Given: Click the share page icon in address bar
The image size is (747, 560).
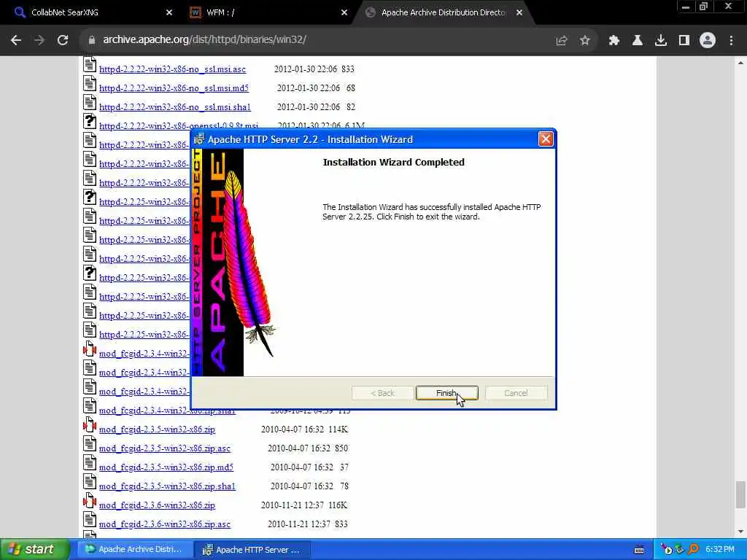Looking at the screenshot, I should point(562,41).
